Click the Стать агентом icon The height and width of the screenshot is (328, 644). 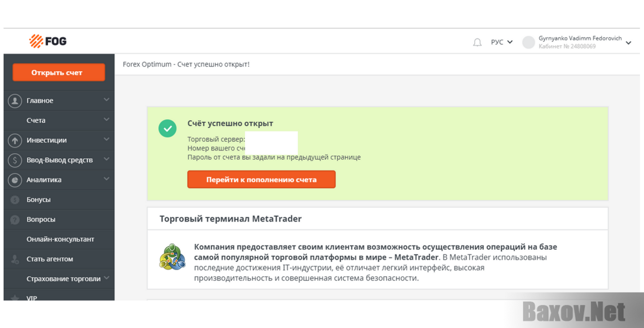point(15,259)
